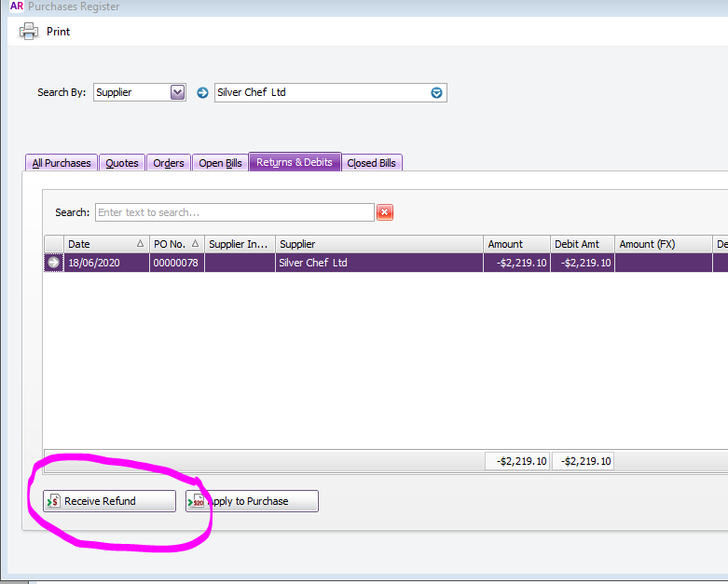Clear search with the red X icon
This screenshot has height=584, width=728.
[384, 212]
